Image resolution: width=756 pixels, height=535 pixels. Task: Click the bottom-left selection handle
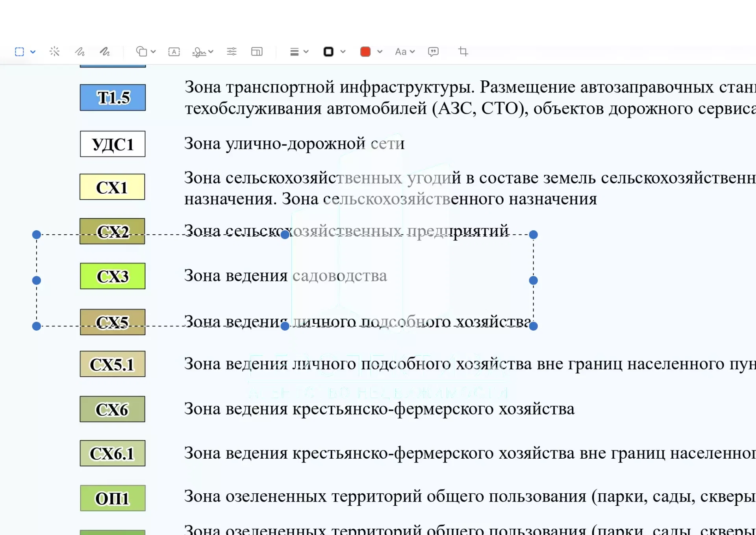[37, 326]
